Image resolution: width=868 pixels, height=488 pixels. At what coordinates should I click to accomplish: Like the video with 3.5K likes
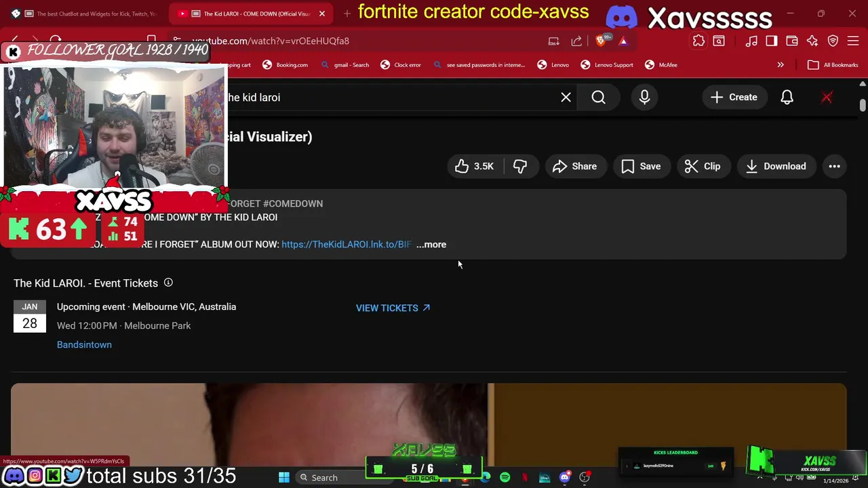(x=475, y=166)
